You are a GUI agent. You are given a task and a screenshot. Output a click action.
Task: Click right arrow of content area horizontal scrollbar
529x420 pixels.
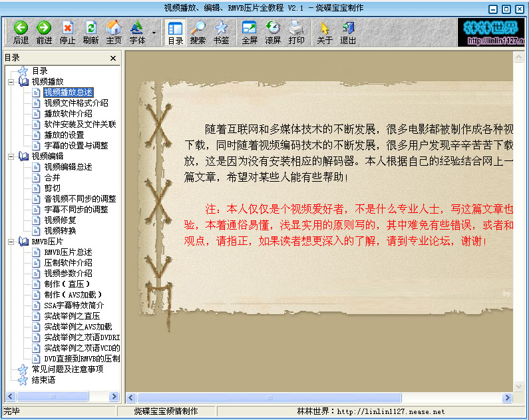tap(507, 398)
